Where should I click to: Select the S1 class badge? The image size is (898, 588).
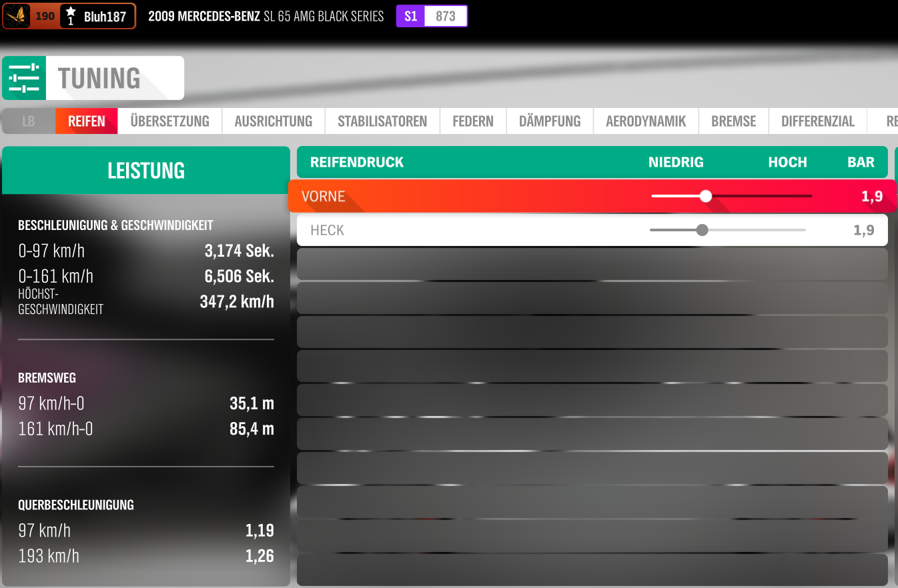point(410,16)
